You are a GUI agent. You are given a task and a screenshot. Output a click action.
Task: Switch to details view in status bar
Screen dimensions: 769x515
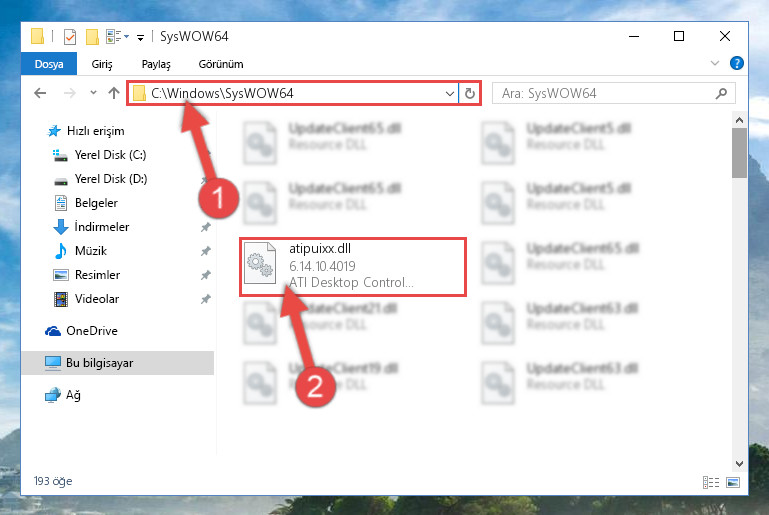[711, 482]
